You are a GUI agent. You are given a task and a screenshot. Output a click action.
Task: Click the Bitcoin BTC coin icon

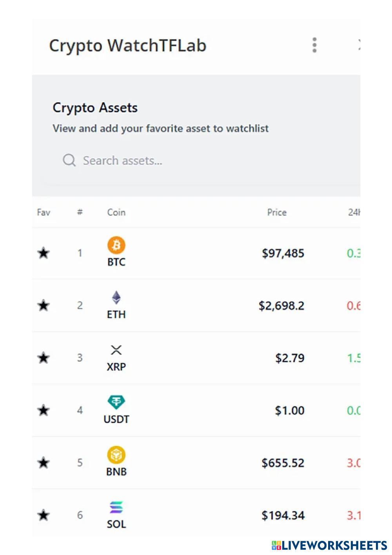116,245
